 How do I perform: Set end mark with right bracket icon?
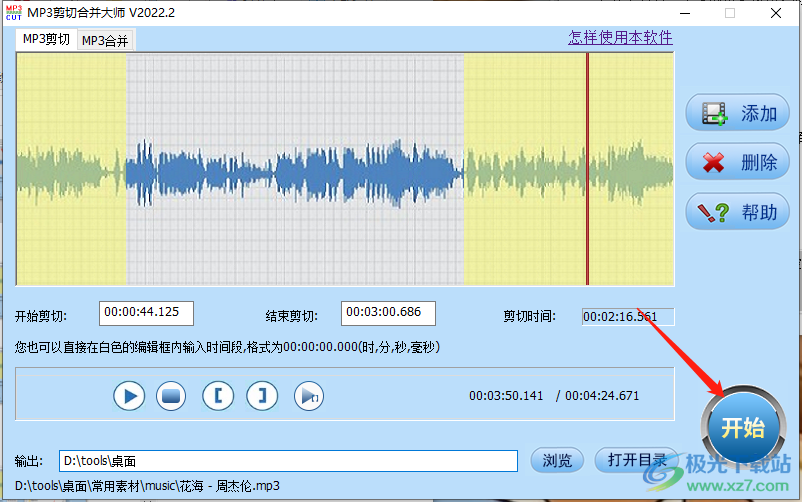click(x=263, y=395)
